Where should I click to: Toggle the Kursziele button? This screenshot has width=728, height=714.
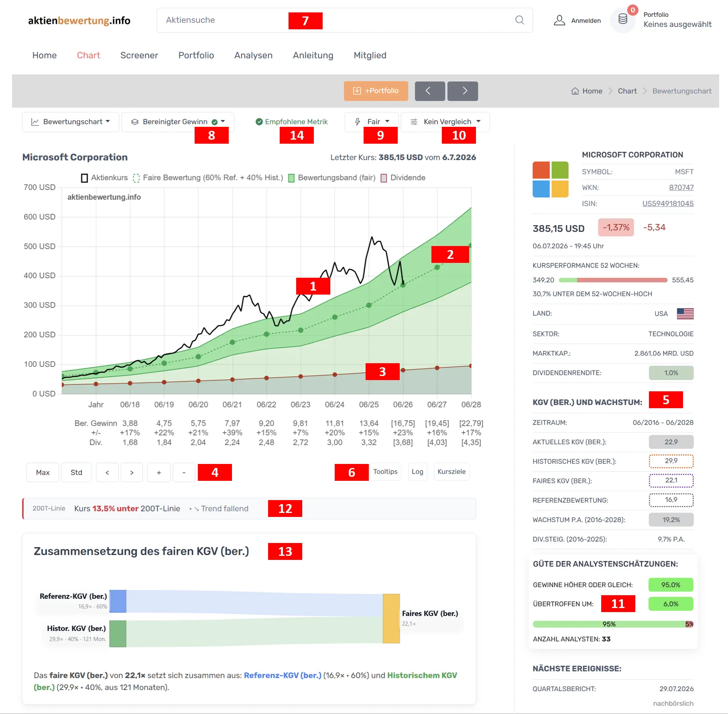point(451,472)
